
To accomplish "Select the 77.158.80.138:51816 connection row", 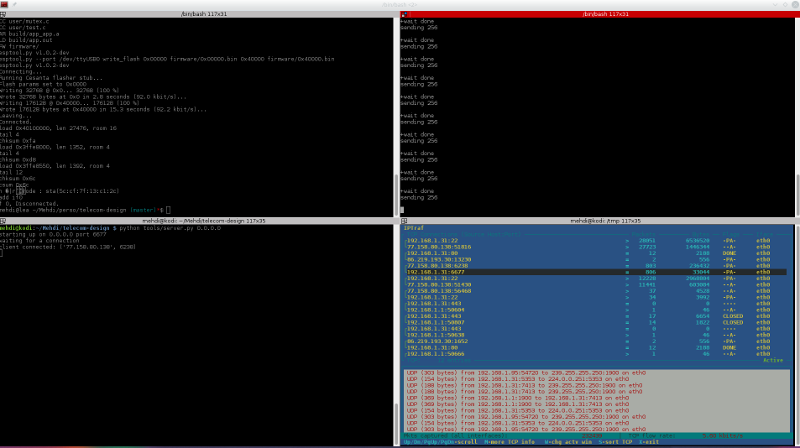I will click(x=595, y=247).
